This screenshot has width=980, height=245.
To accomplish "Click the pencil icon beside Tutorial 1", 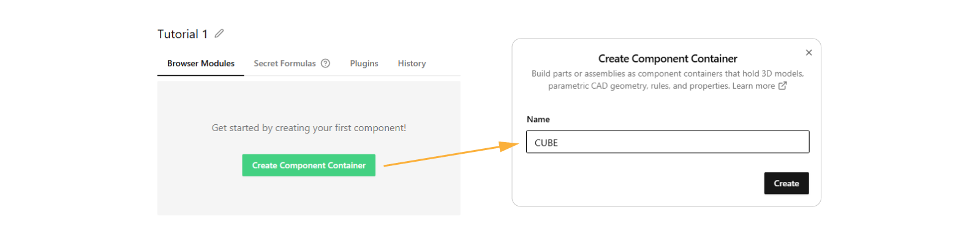I will (219, 34).
